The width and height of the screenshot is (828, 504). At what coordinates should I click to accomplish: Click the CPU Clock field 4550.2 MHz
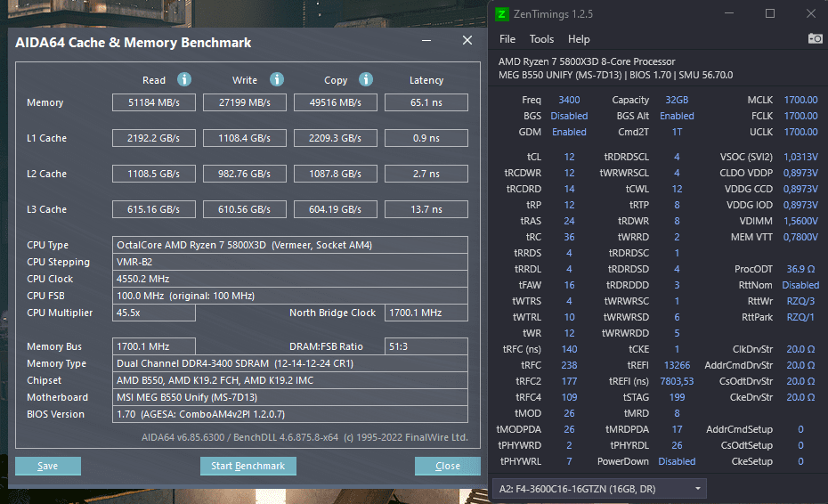(x=290, y=279)
